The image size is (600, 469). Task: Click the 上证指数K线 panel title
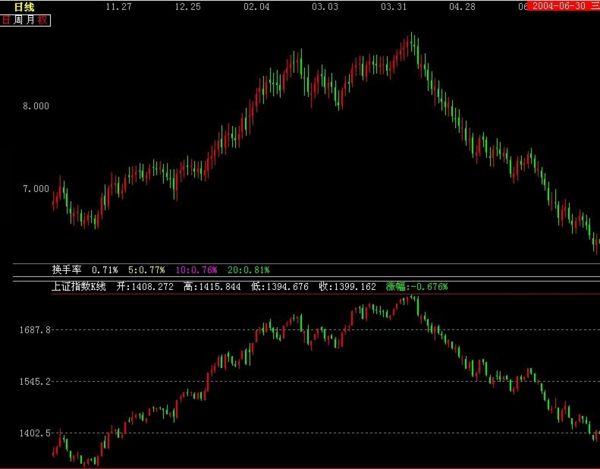78,286
